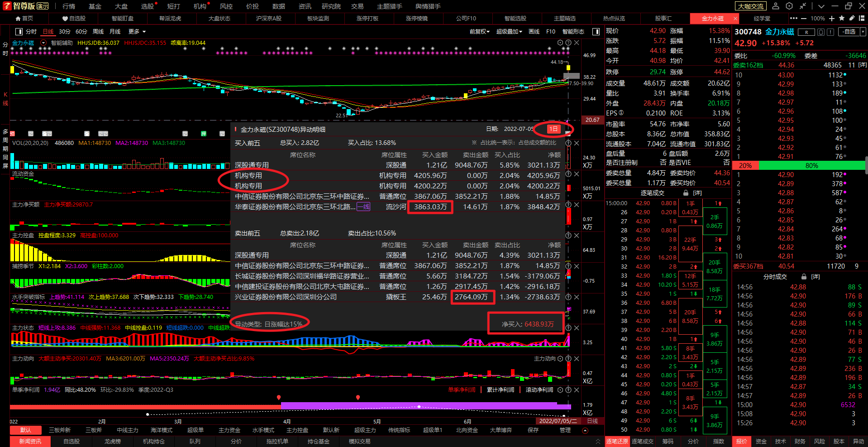Open the 前复权 dropdown
The image size is (868, 447).
480,32
